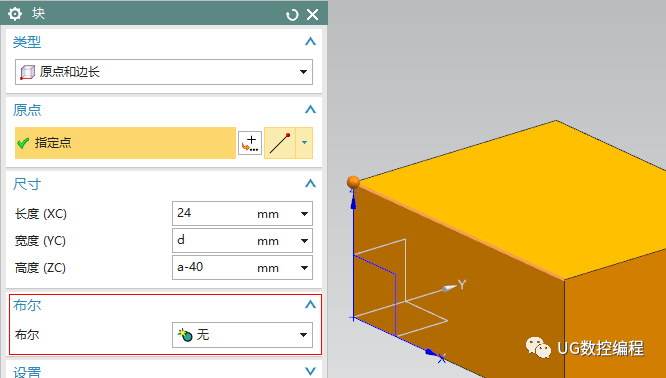The height and width of the screenshot is (378, 666).
Task: Select the 指定点 specify point row
Action: pyautogui.click(x=125, y=143)
